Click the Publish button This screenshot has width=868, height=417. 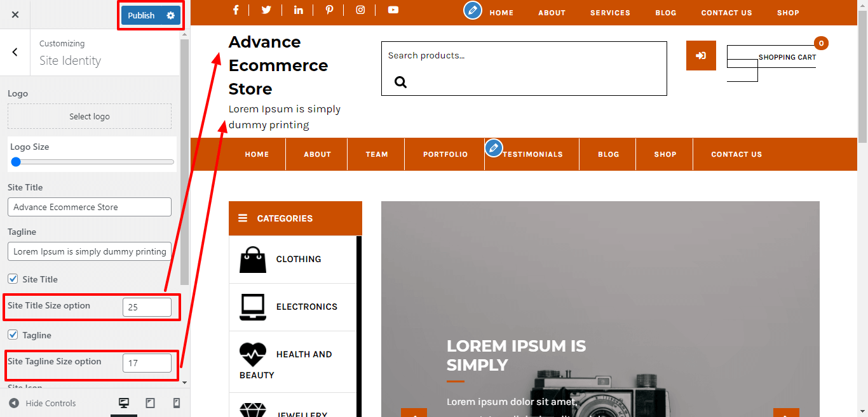pyautogui.click(x=141, y=15)
